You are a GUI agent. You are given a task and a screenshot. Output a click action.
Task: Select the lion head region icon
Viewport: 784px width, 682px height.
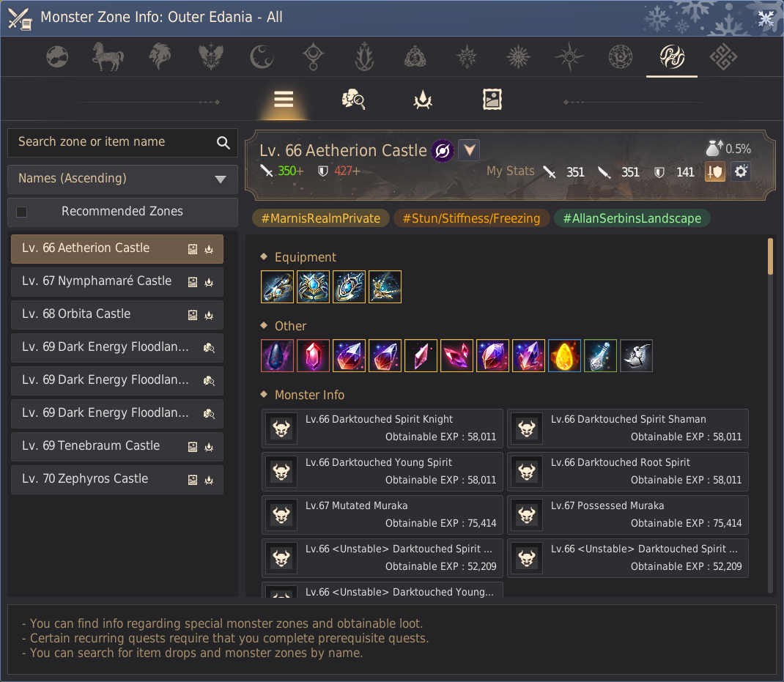coord(160,56)
